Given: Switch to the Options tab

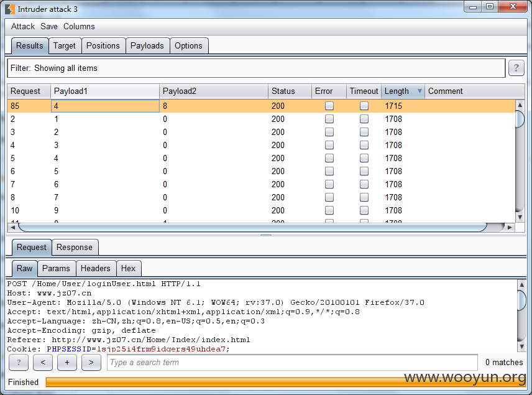Looking at the screenshot, I should [189, 45].
